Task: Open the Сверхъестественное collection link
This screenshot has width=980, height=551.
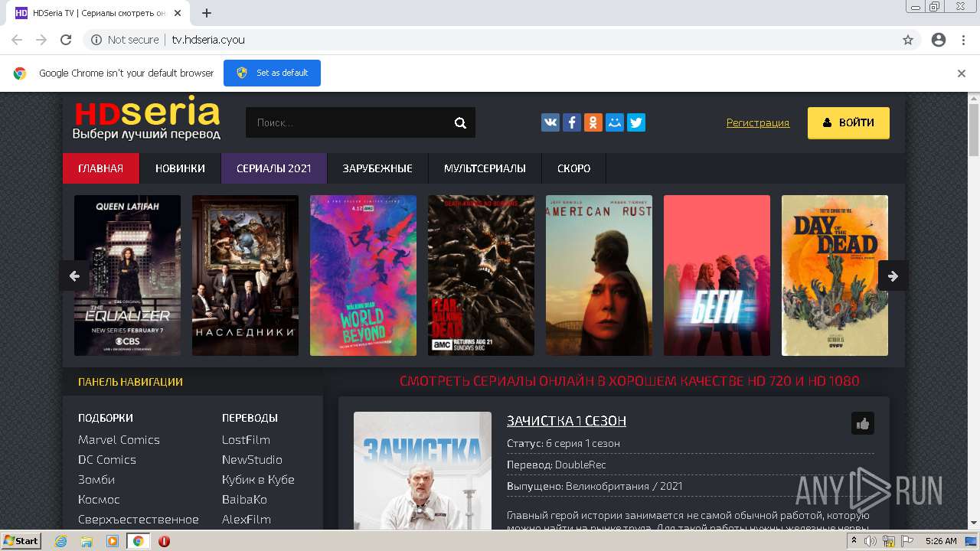Action: [x=139, y=519]
